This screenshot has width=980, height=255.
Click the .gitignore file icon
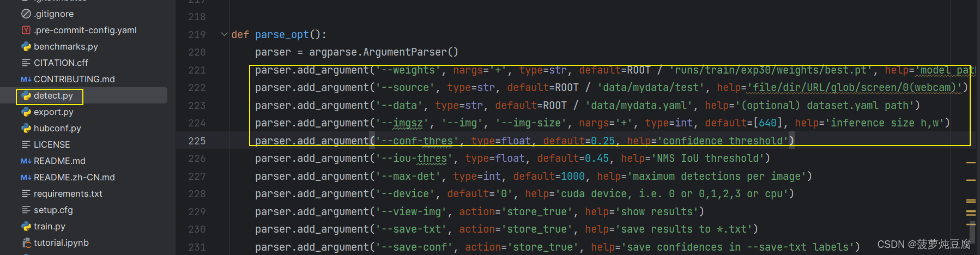point(26,14)
